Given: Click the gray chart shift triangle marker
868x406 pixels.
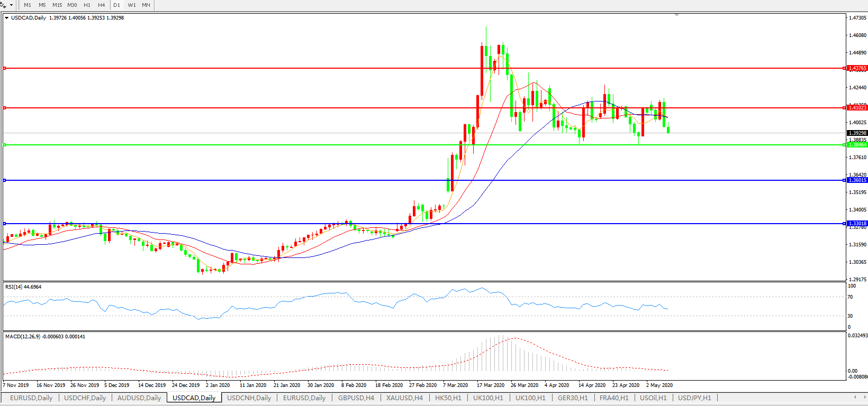Looking at the screenshot, I should tap(676, 15).
